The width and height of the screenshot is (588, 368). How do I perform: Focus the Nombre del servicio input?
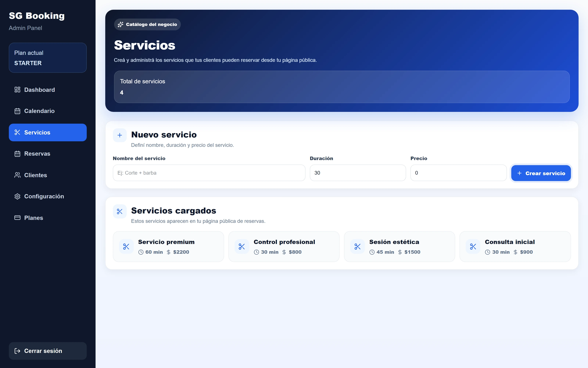point(209,173)
